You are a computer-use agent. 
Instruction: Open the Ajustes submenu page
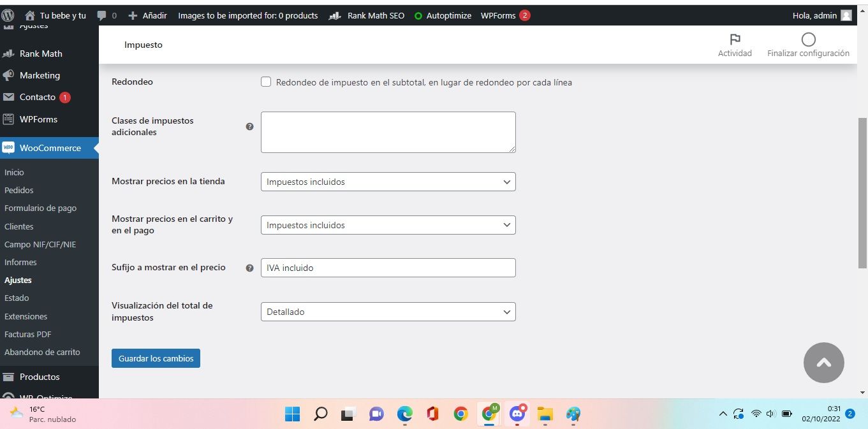18,280
